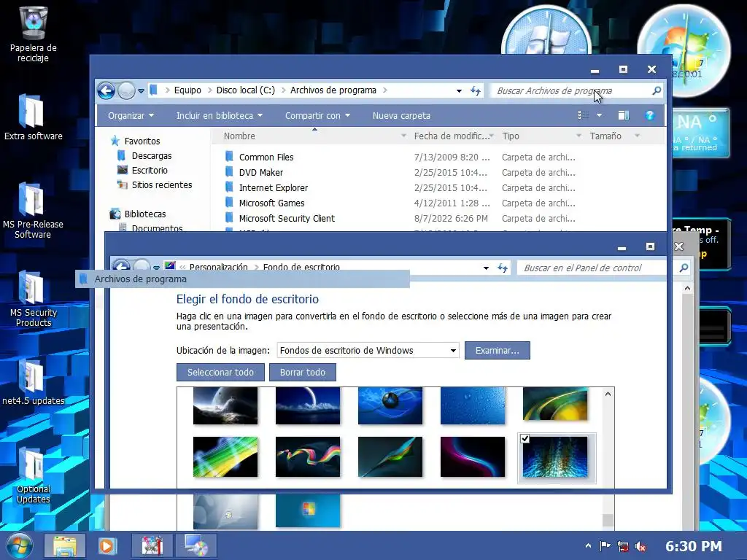Image resolution: width=747 pixels, height=560 pixels.
Task: Click the Examinar... button
Action: [x=498, y=350]
